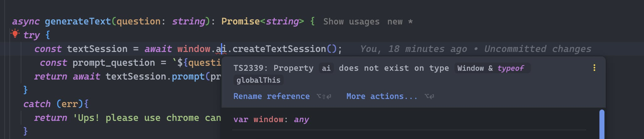Click the "var window: any" declaration in the popup
This screenshot has width=644, height=139.
point(271,119)
